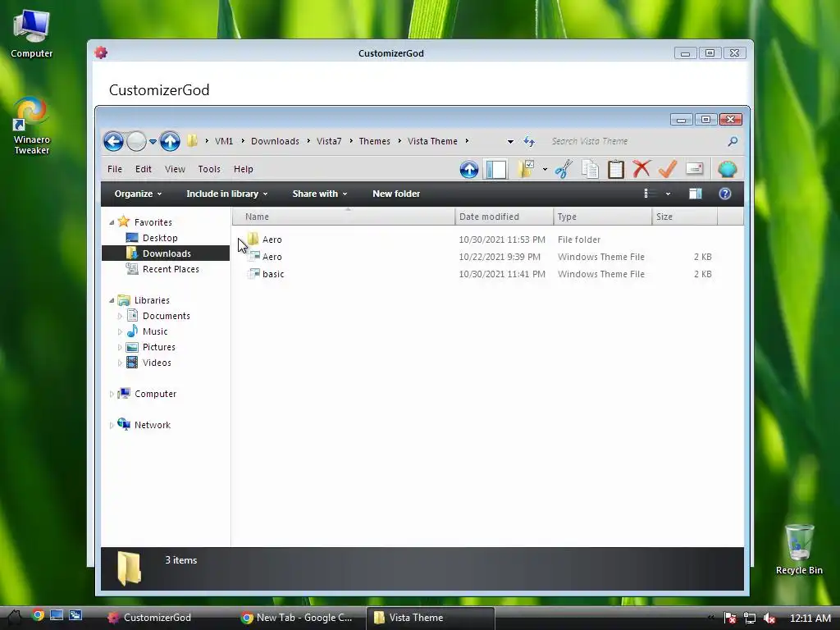Open address bar history dropdown
This screenshot has height=630, width=840.
[510, 142]
